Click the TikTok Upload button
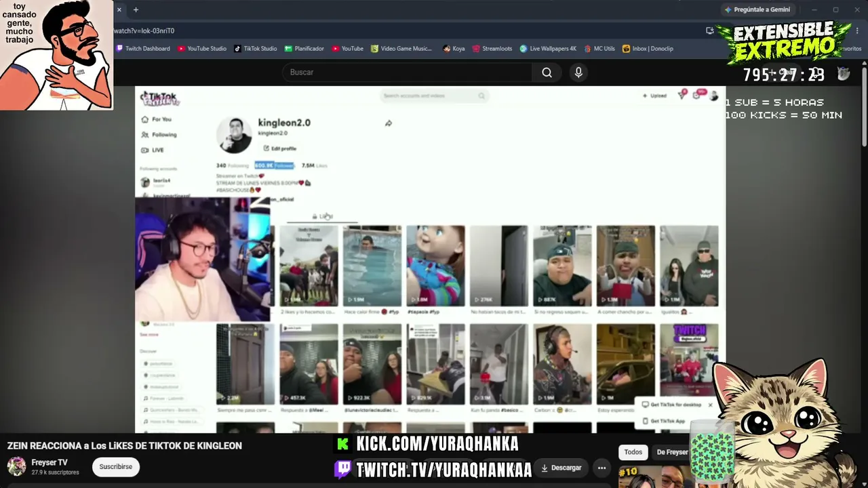This screenshot has width=868, height=488. click(x=655, y=96)
